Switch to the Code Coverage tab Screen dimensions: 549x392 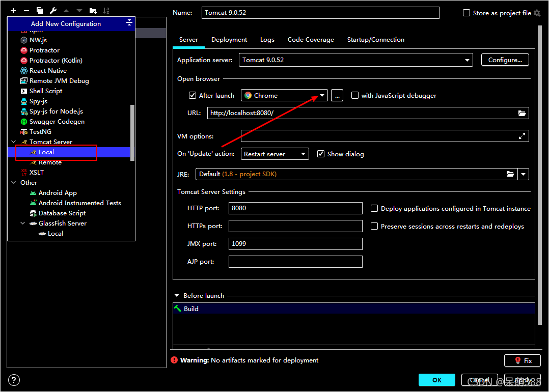tap(311, 40)
